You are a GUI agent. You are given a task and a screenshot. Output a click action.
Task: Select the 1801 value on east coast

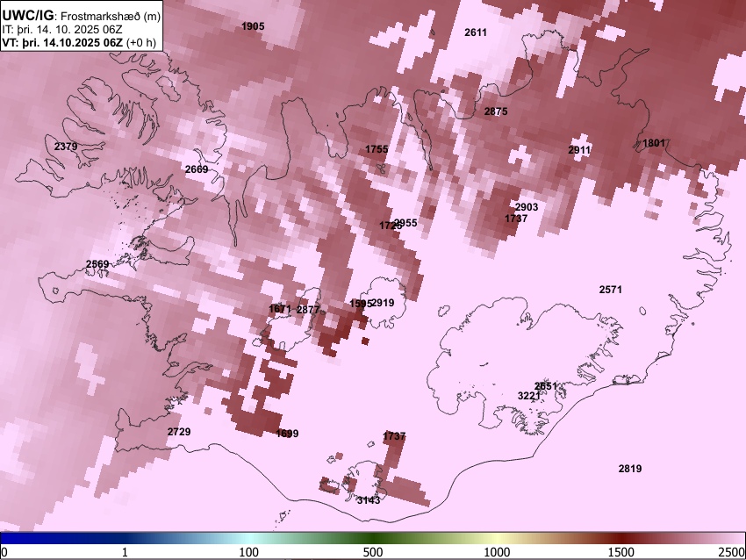tap(654, 143)
